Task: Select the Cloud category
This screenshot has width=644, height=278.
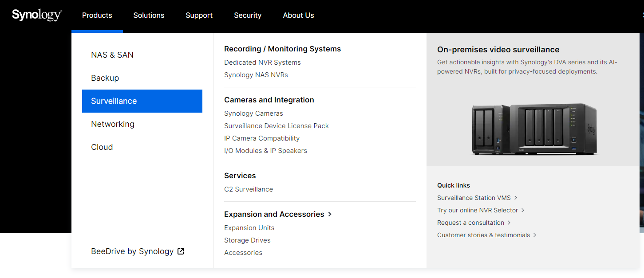Action: 142,147
